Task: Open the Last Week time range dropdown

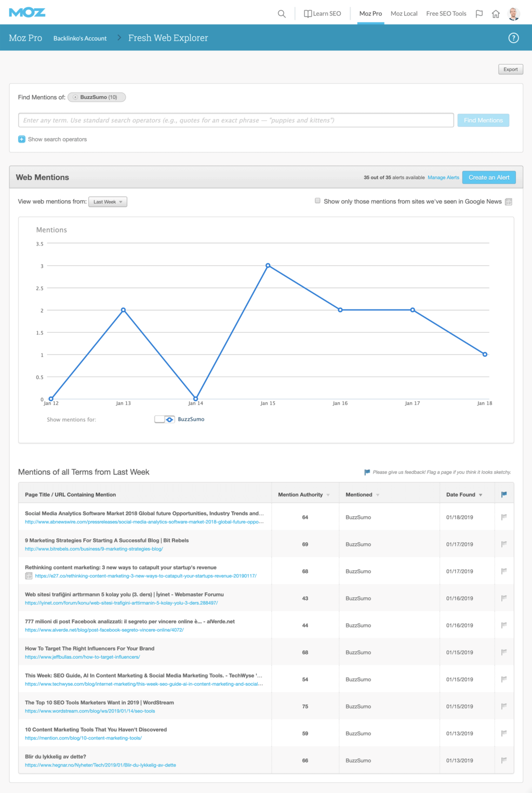Action: coord(108,201)
